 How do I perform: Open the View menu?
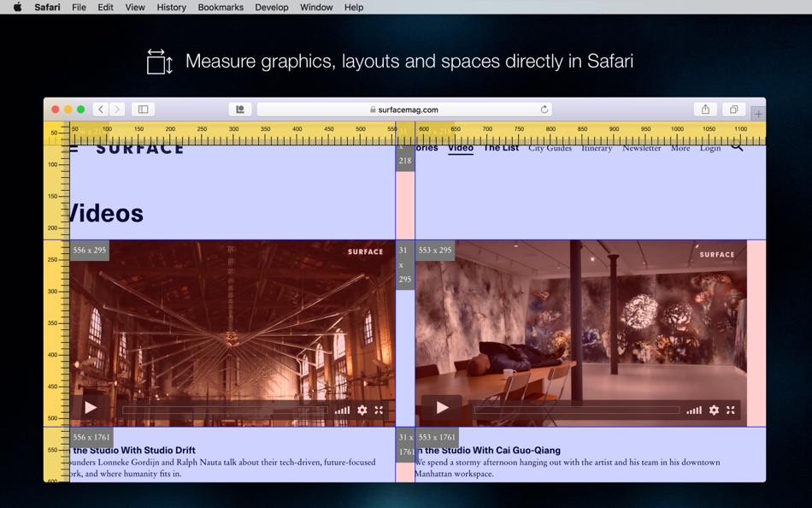(135, 7)
